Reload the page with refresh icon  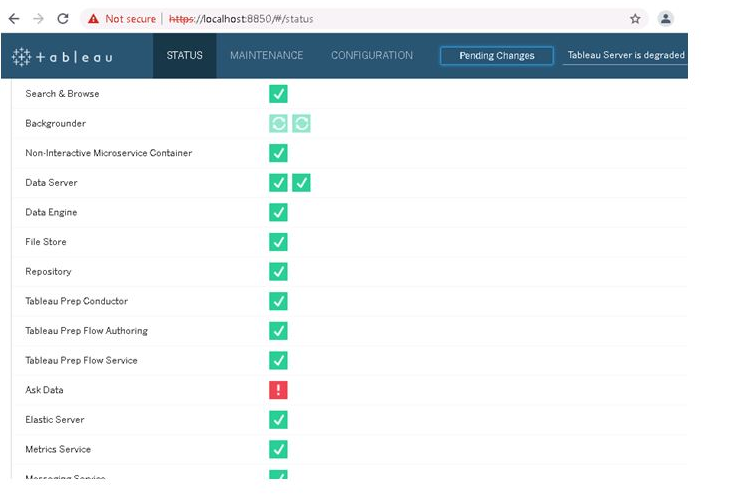[63, 19]
